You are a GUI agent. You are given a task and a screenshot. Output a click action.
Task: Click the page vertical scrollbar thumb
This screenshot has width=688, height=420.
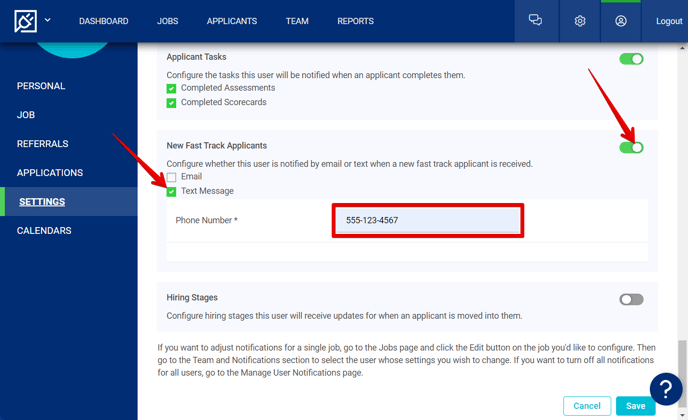[682, 373]
